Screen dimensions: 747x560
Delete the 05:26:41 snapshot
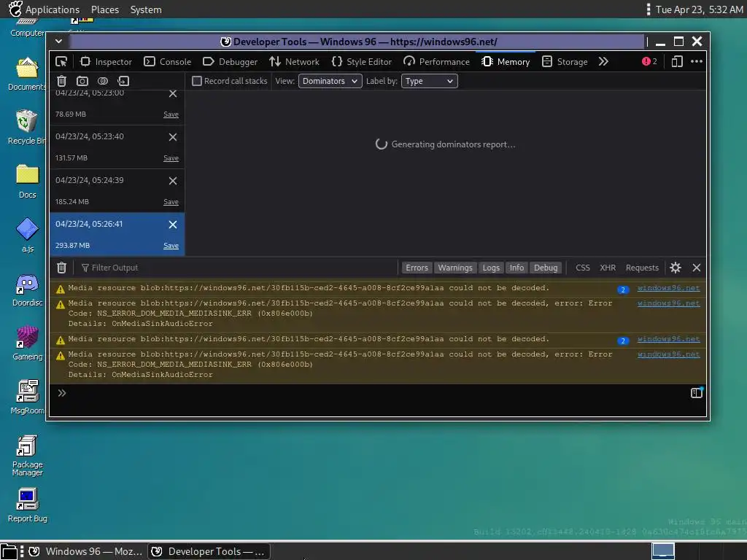173,225
